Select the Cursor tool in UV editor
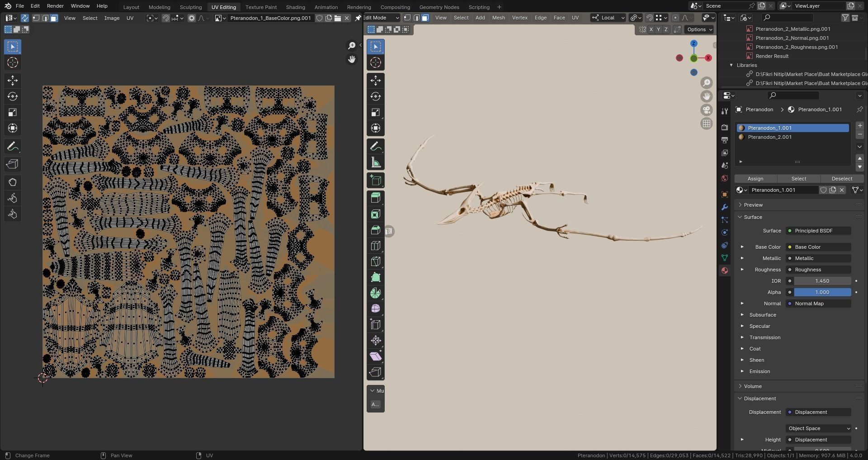The image size is (868, 460). pyautogui.click(x=13, y=62)
